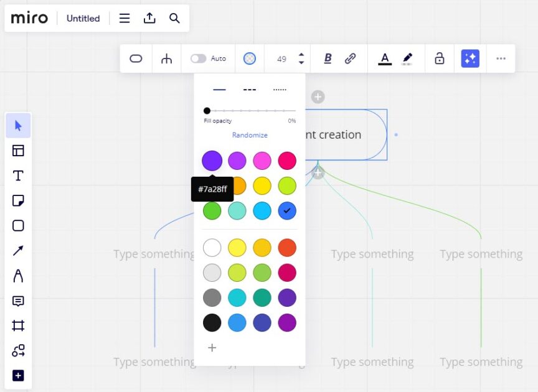Increase font size with the stepper arrow
Screen dimensions: 538x392
301,55
